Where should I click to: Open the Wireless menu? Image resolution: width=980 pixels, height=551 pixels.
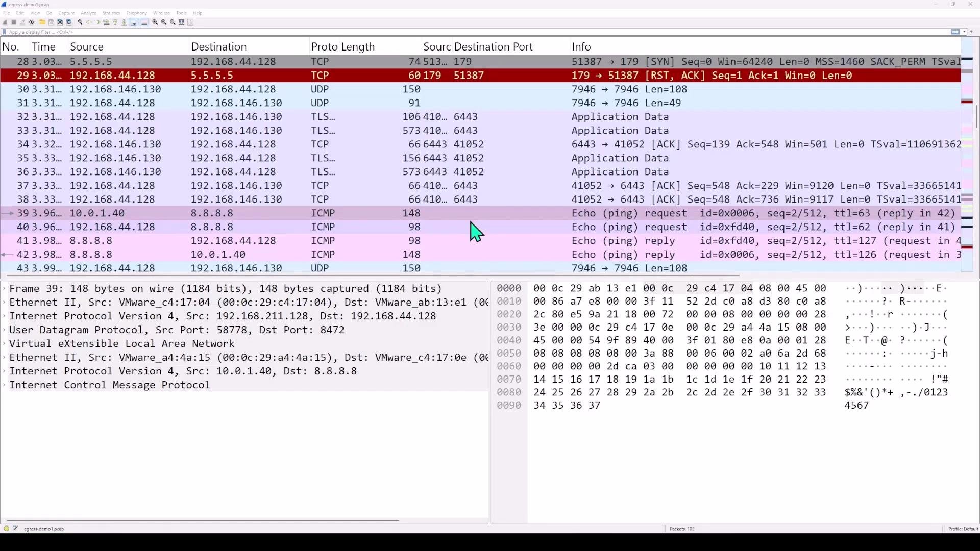[x=161, y=13]
